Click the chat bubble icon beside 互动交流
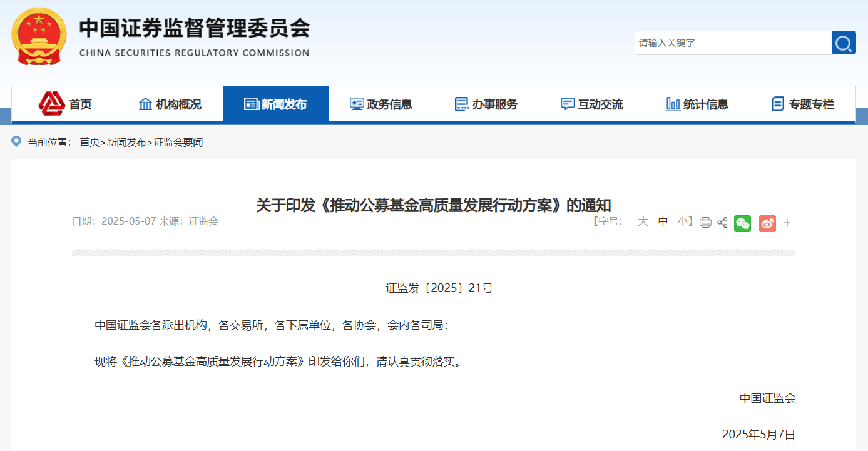 pyautogui.click(x=568, y=104)
